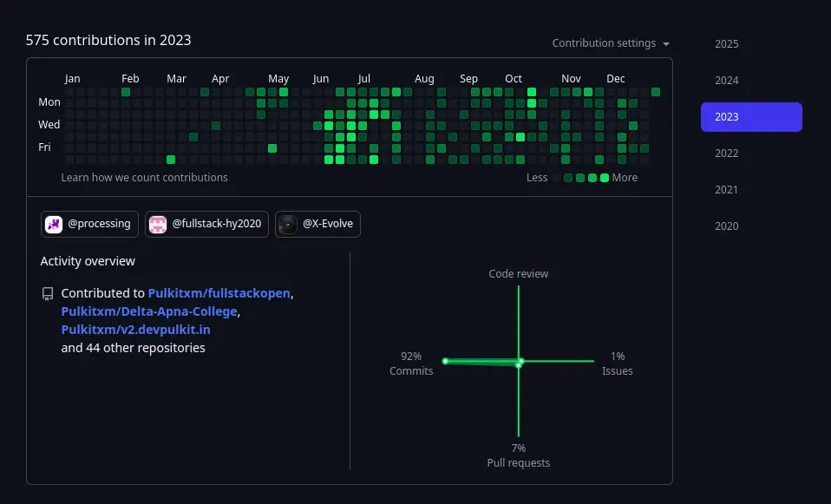
Task: Click the @fullstack-hy2020 organization avatar icon
Action: [158, 224]
